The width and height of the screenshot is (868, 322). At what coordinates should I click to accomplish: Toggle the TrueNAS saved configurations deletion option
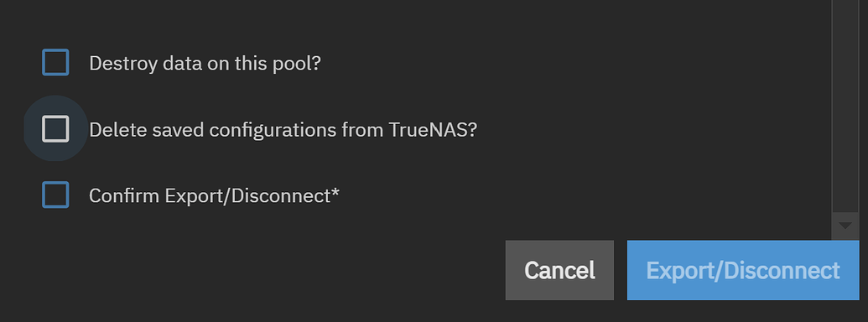click(55, 129)
